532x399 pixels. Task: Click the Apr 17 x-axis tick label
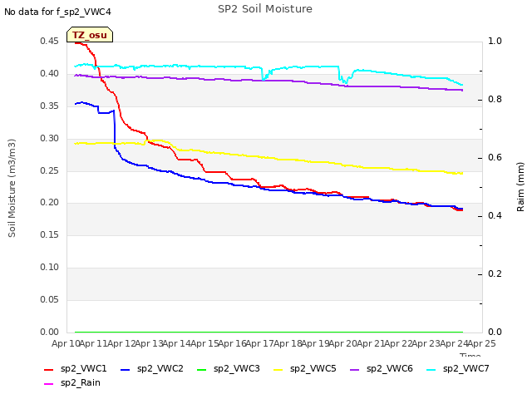(260, 344)
